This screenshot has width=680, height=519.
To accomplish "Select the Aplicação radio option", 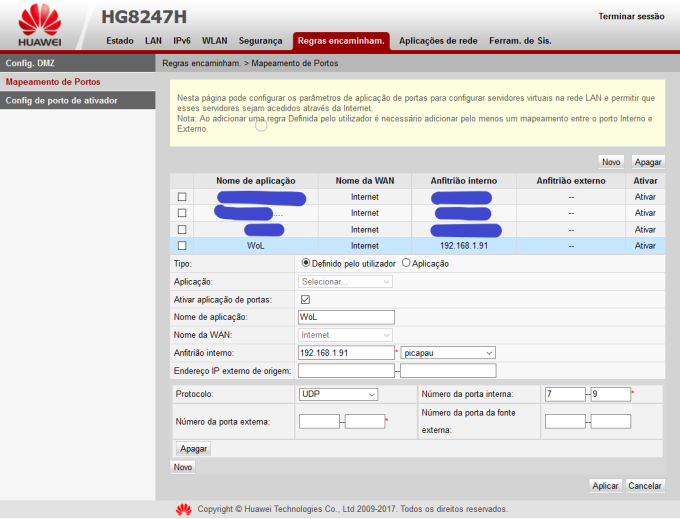I will [x=406, y=263].
